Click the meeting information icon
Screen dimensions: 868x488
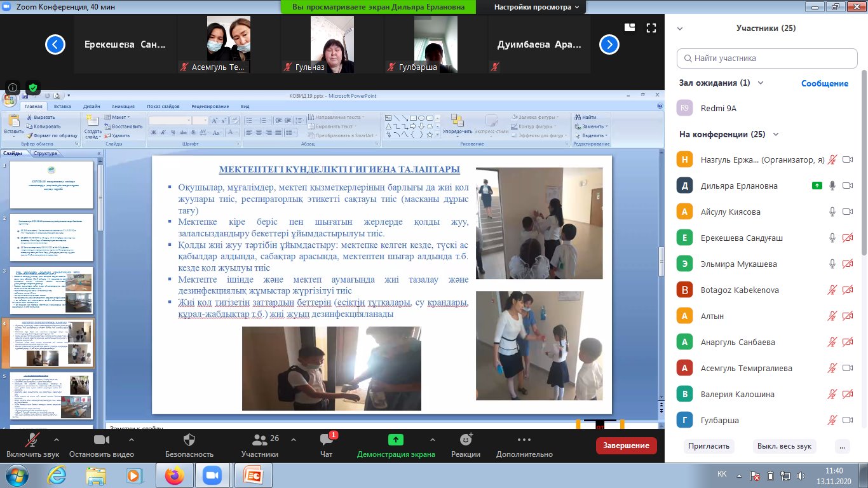[13, 88]
